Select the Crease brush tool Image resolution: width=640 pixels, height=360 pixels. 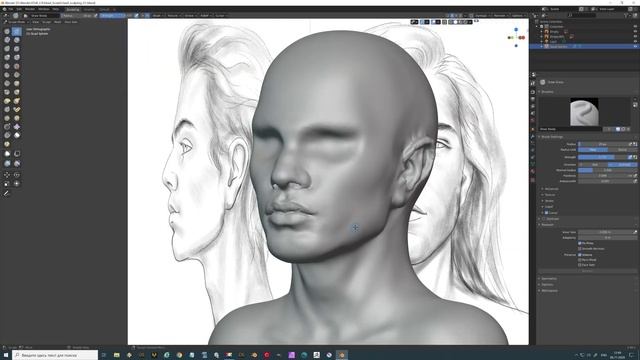pyautogui.click(x=7, y=66)
